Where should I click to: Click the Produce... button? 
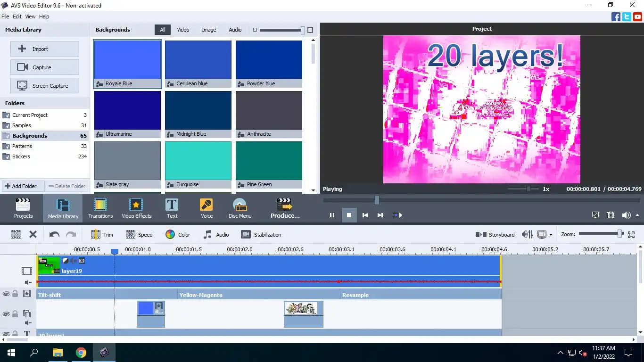[285, 208]
